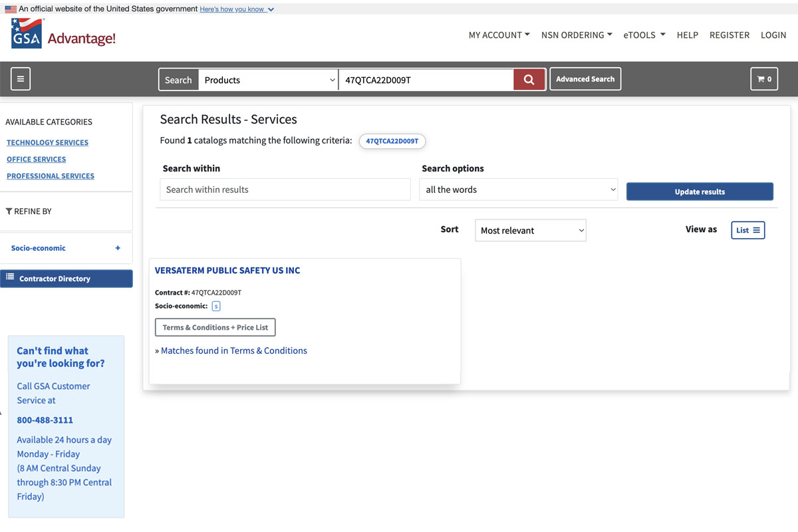Expand 'Here's how you know' disclosure
This screenshot has height=532, width=798.
click(x=237, y=9)
